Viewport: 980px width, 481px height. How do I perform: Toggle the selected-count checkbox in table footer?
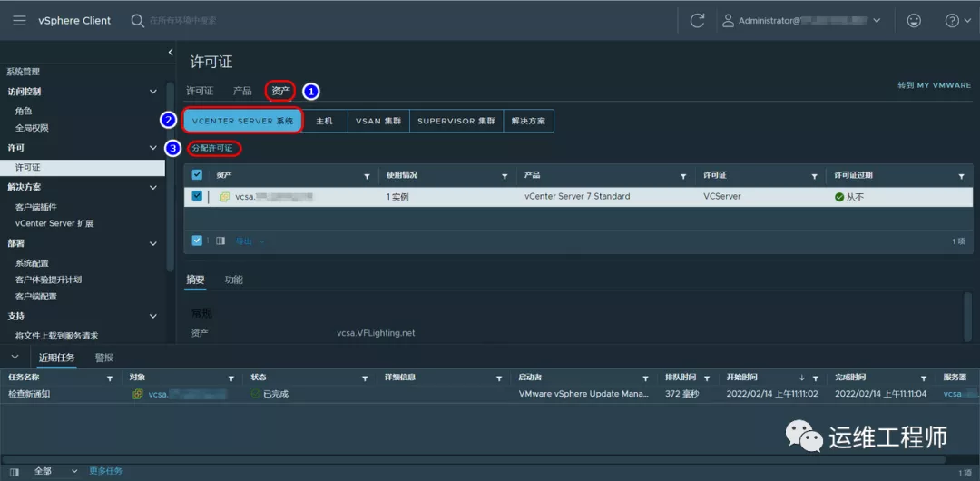pyautogui.click(x=197, y=240)
